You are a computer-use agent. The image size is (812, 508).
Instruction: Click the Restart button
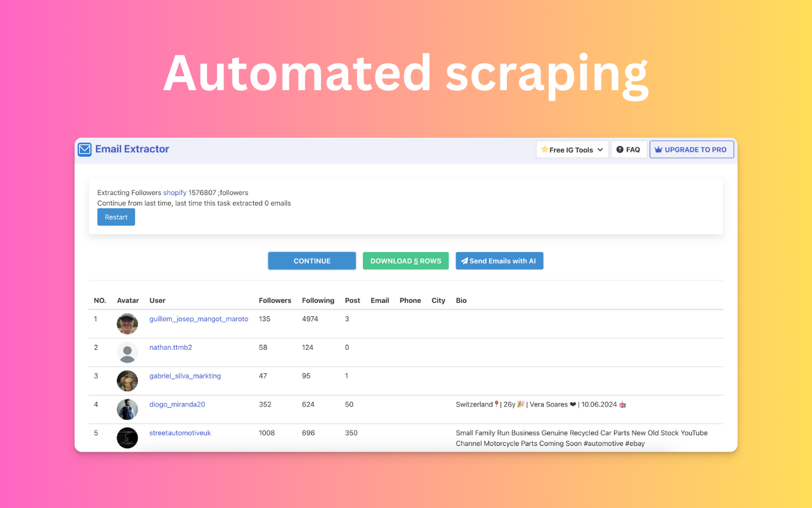pos(115,217)
